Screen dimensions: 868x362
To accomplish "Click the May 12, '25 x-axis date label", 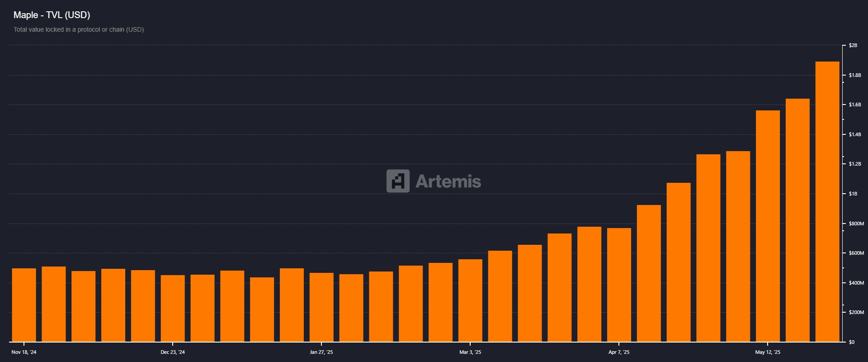I will point(768,352).
